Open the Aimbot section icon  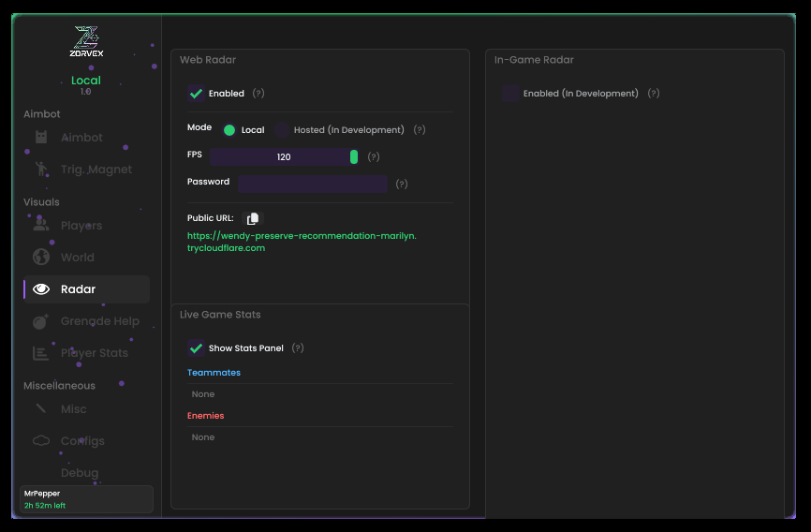tap(41, 138)
